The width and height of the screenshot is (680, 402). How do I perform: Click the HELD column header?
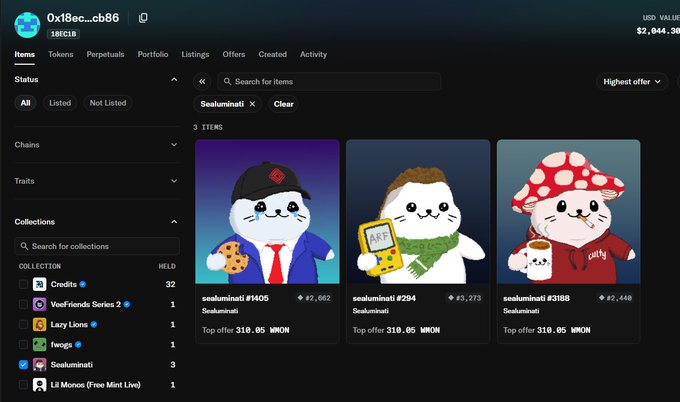[x=167, y=266]
